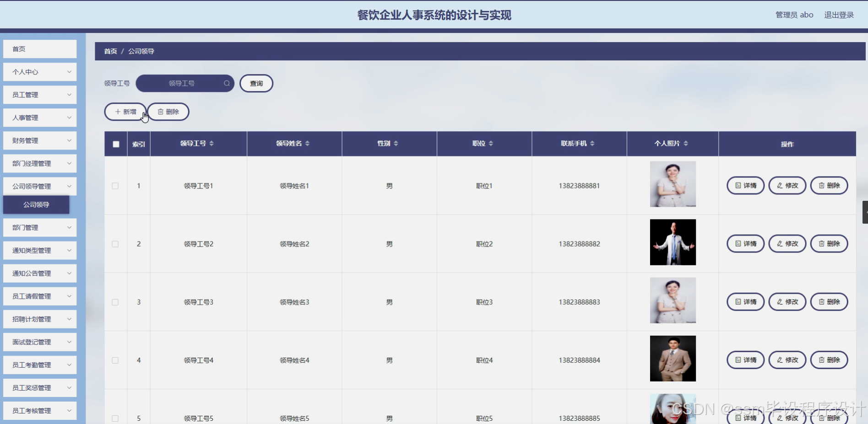Screen dimensions: 868x424
Task: Expand the 通知类型管理 sidebar menu
Action: click(x=40, y=250)
